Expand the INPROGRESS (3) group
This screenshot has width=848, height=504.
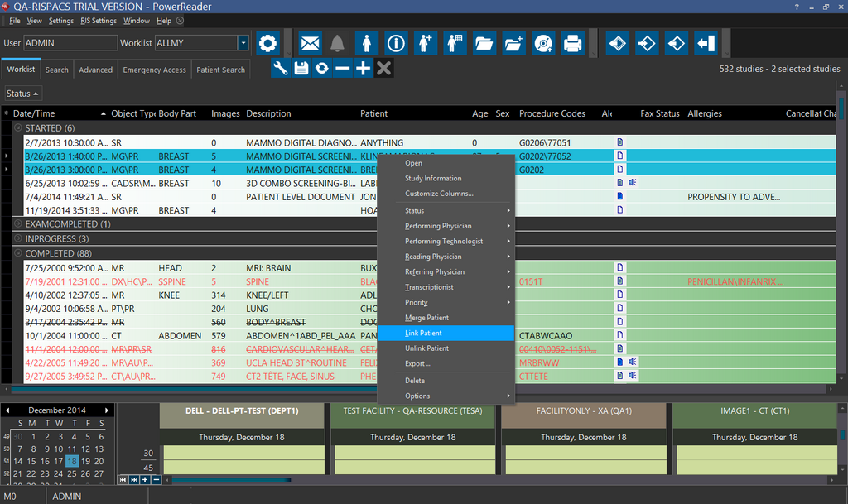[18, 239]
